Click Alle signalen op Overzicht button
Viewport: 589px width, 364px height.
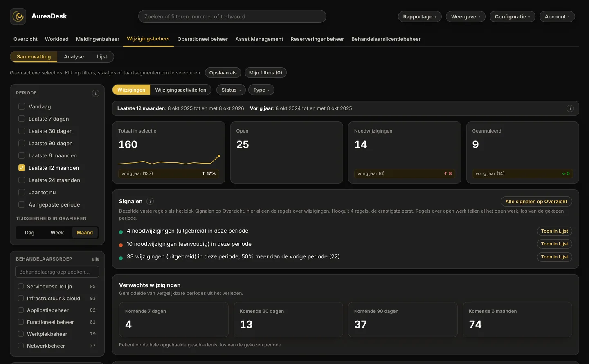[536, 202]
